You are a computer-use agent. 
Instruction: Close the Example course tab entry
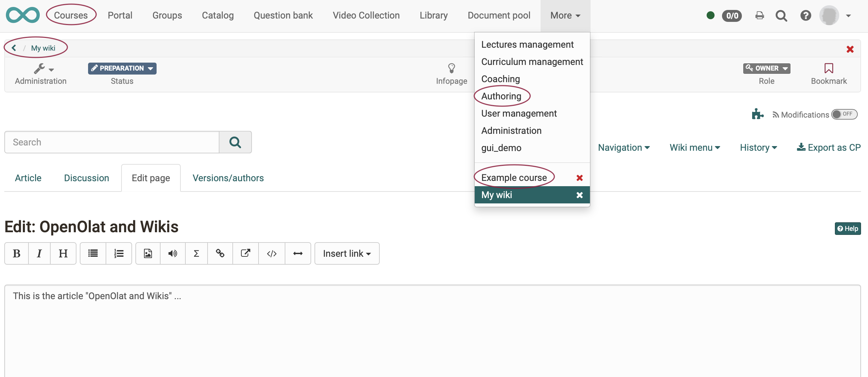pyautogui.click(x=579, y=178)
